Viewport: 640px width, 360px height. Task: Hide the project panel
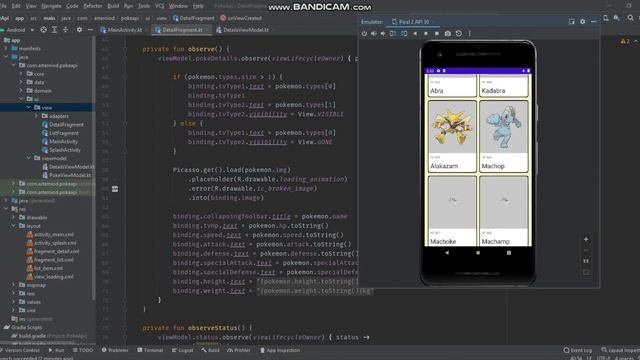pos(90,30)
